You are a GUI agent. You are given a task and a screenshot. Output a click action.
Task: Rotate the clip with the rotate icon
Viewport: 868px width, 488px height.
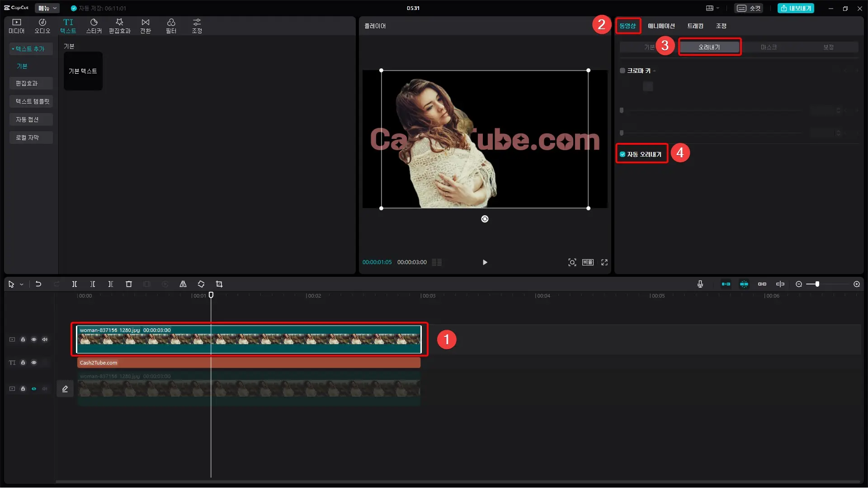coord(201,284)
